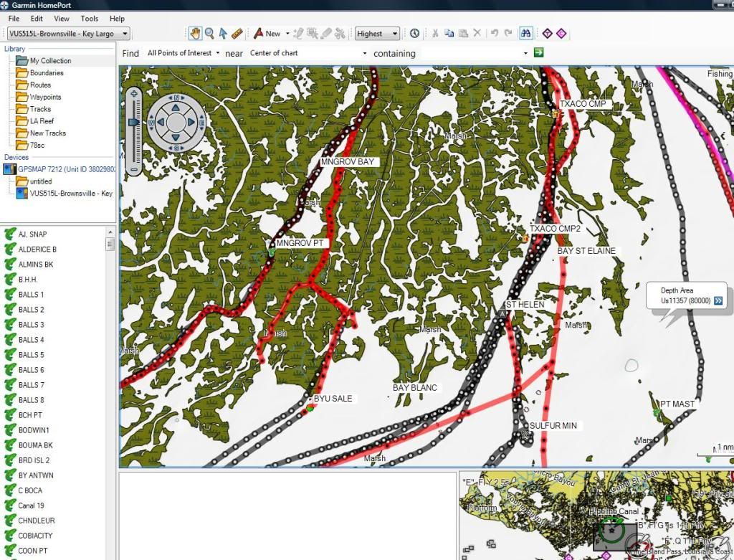Click the N label on compass ring

tap(176, 98)
